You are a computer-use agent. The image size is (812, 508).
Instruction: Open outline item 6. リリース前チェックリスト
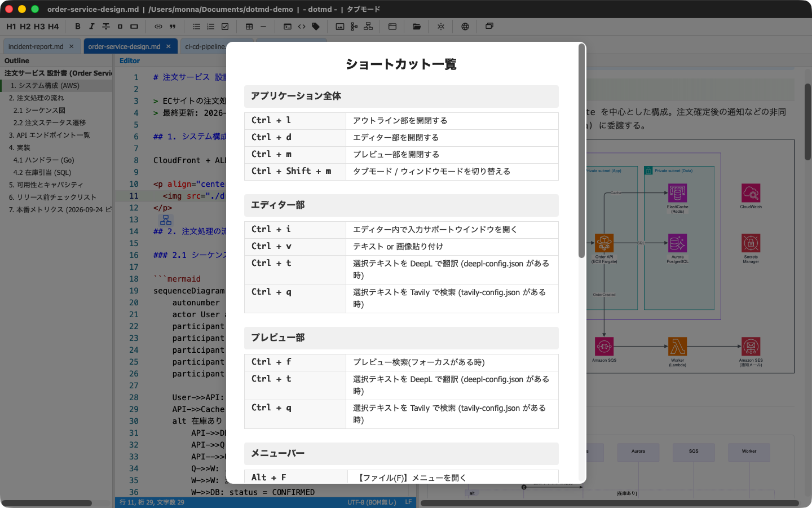[x=56, y=198]
